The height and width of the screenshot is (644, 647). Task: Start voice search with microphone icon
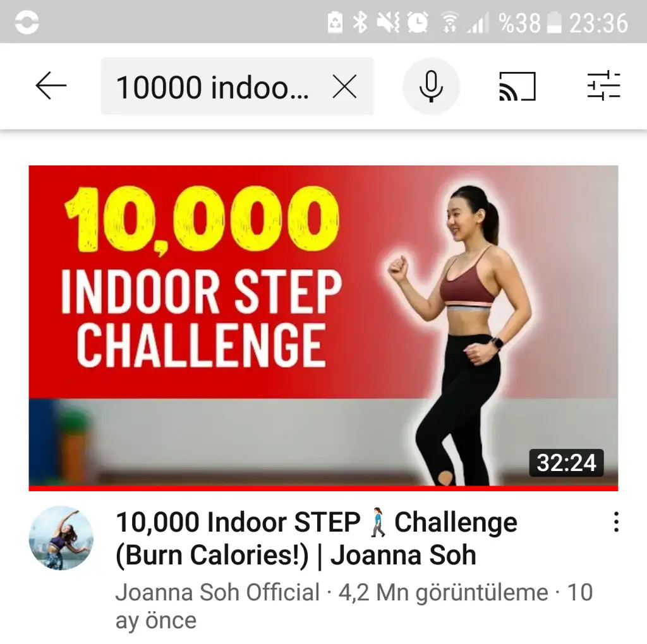tap(431, 86)
